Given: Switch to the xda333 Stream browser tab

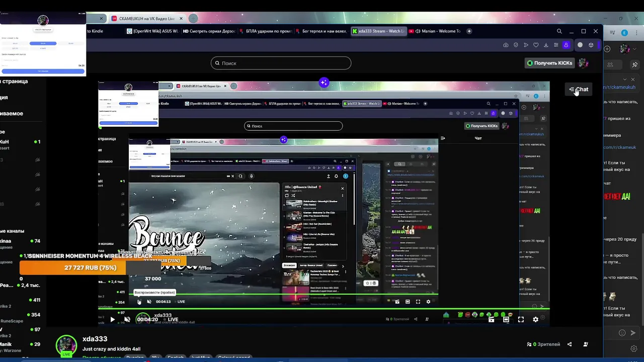Looking at the screenshot, I should [x=378, y=31].
